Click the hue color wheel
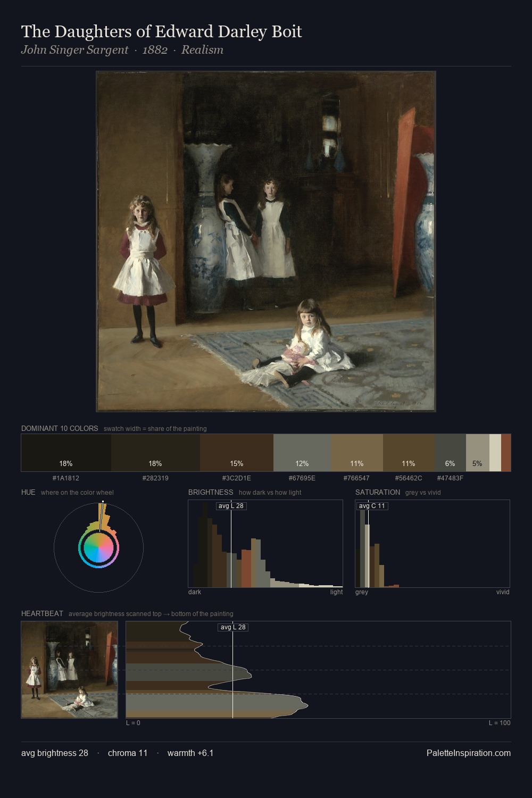This screenshot has height=798, width=532. click(98, 547)
